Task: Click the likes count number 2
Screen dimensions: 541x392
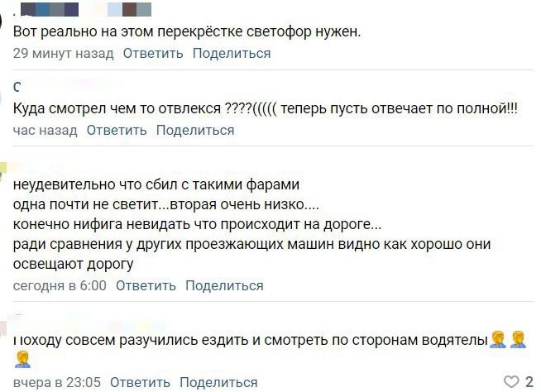Action: tap(529, 381)
